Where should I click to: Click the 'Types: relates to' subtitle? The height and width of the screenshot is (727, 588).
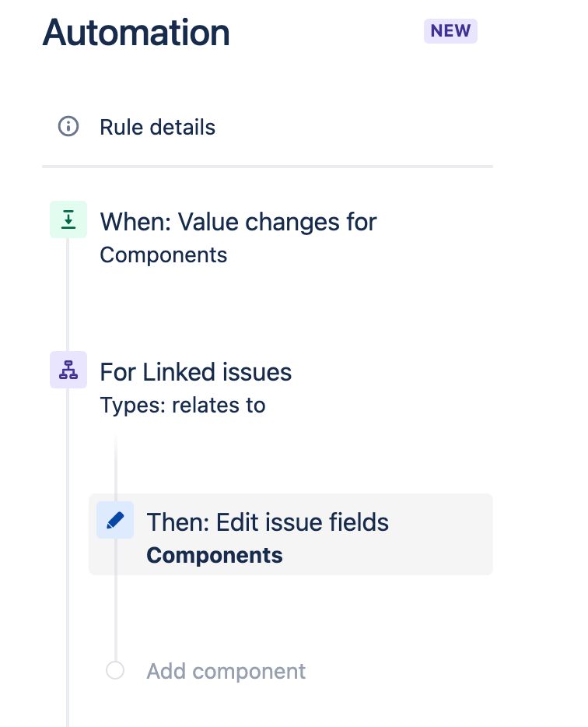click(x=183, y=406)
